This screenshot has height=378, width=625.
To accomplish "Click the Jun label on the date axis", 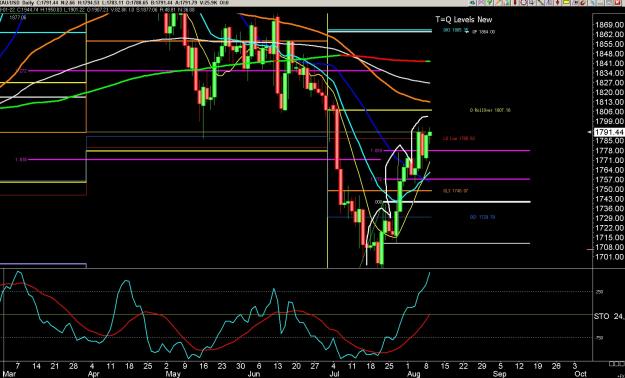I will pos(254,374).
